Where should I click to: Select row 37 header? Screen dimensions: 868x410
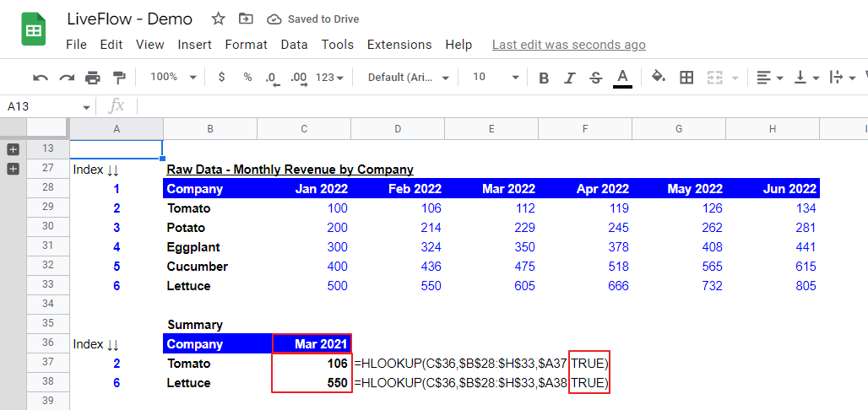[47, 362]
